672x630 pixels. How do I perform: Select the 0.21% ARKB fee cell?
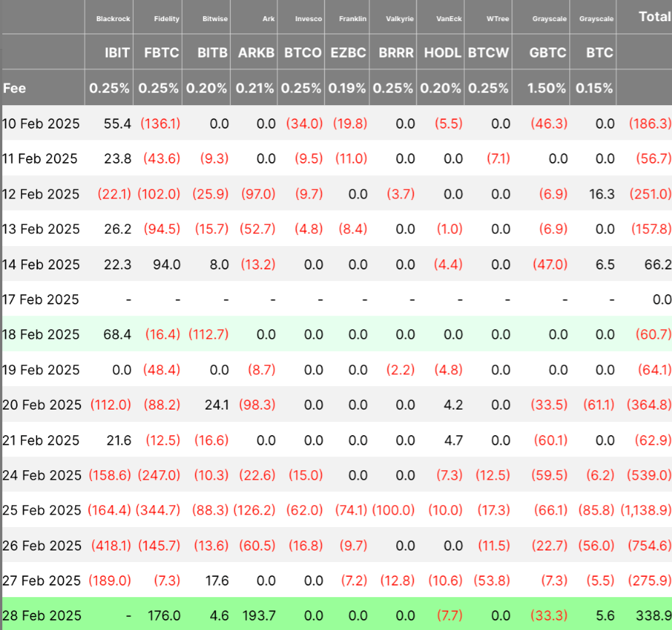(x=255, y=88)
